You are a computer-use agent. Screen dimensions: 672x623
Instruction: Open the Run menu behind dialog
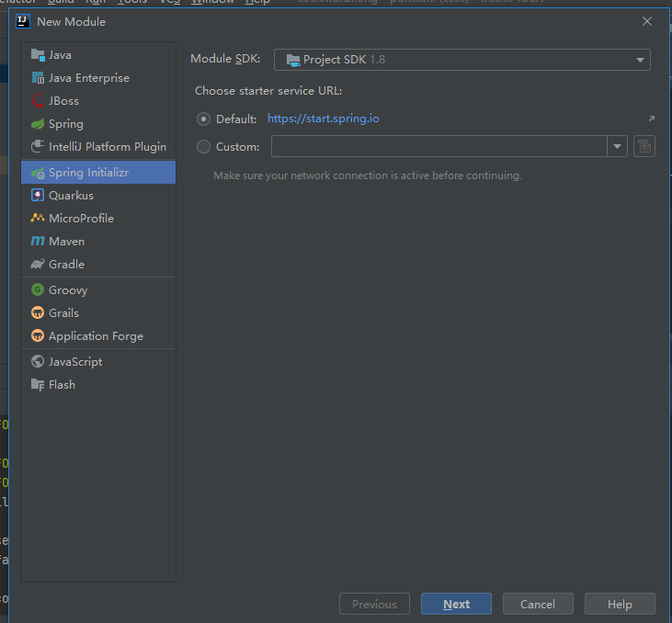click(x=96, y=2)
